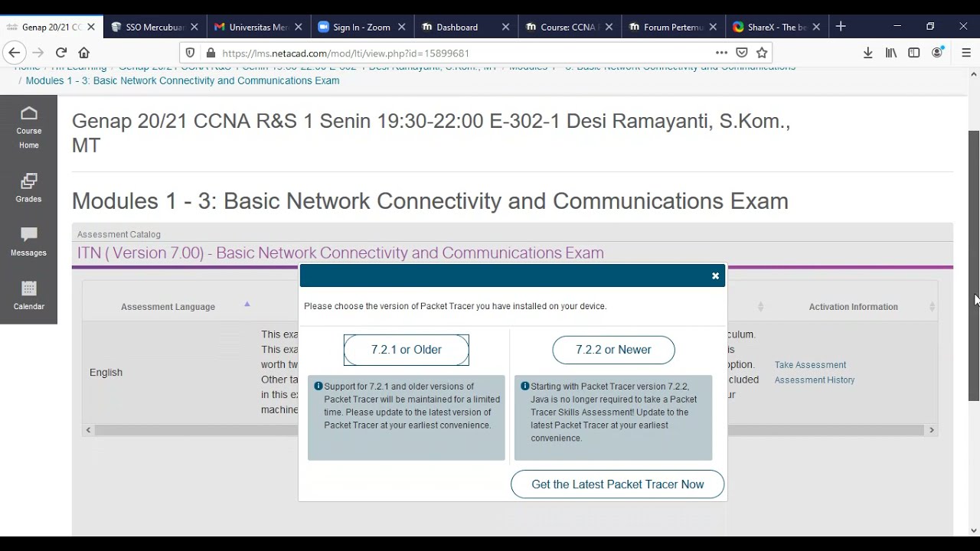This screenshot has height=551, width=980.
Task: Click the page scroll-up arrow
Action: [974, 74]
